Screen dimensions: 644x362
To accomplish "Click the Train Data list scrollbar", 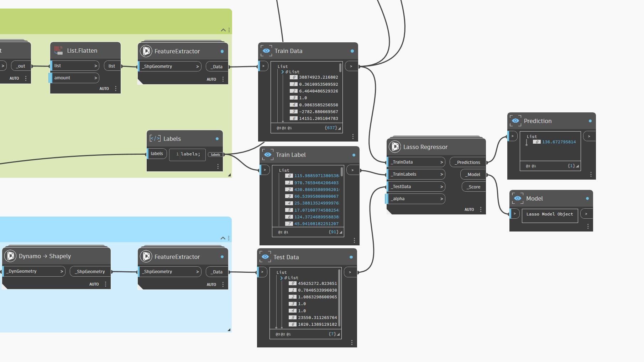I will coord(340,68).
